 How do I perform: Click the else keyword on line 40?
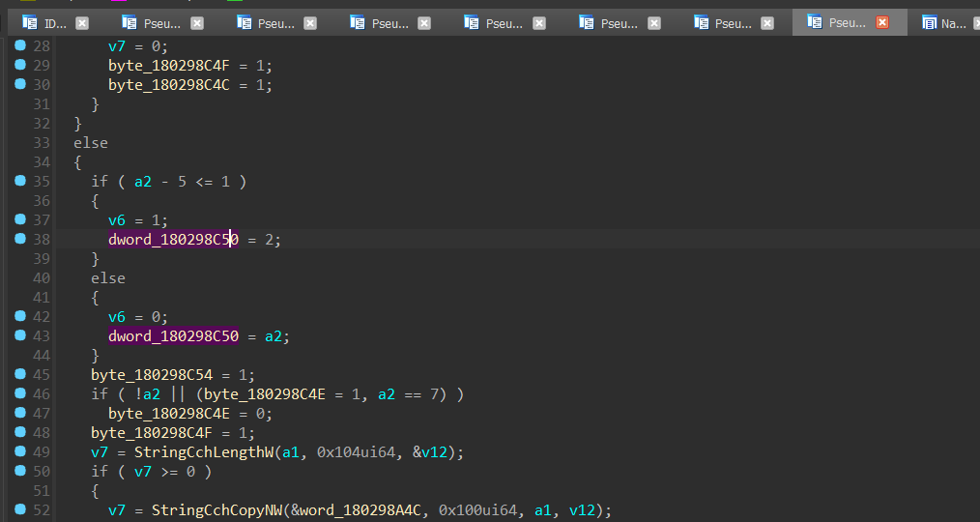(x=108, y=278)
